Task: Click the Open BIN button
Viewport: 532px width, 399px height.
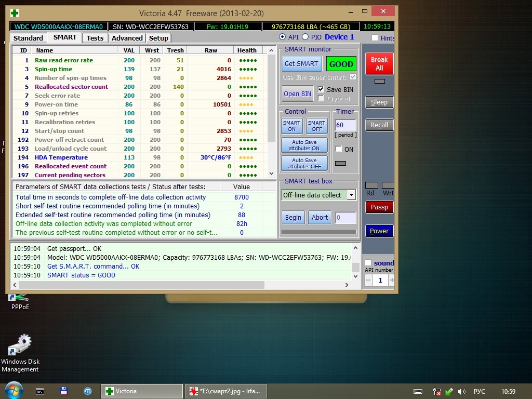Action: 297,94
